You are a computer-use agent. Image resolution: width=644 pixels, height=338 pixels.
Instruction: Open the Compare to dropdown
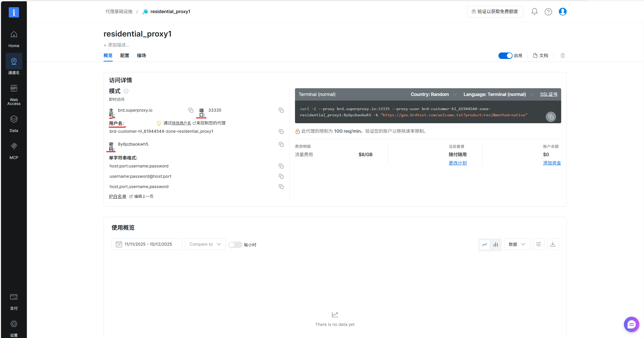(x=205, y=244)
